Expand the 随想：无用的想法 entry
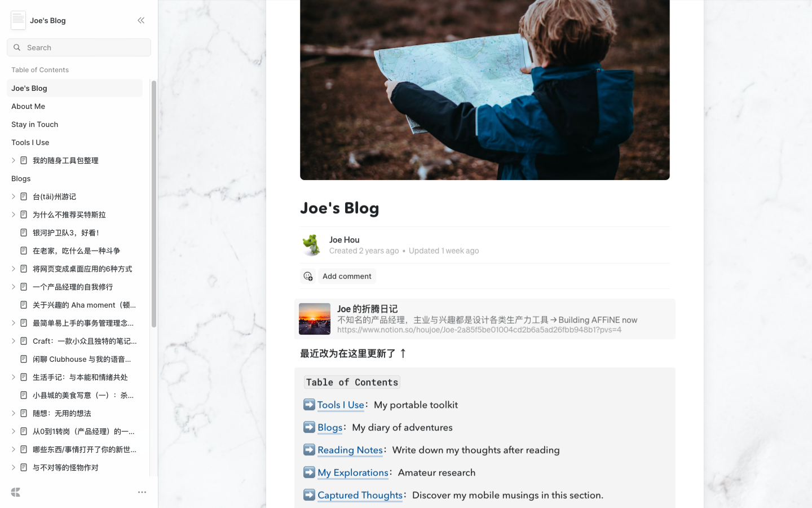The image size is (812, 508). [14, 413]
